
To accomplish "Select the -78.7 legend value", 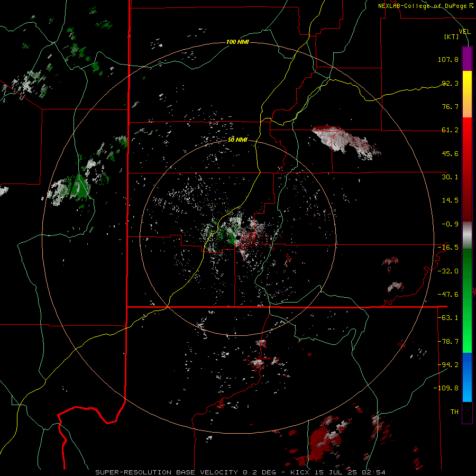I will pyautogui.click(x=448, y=342).
